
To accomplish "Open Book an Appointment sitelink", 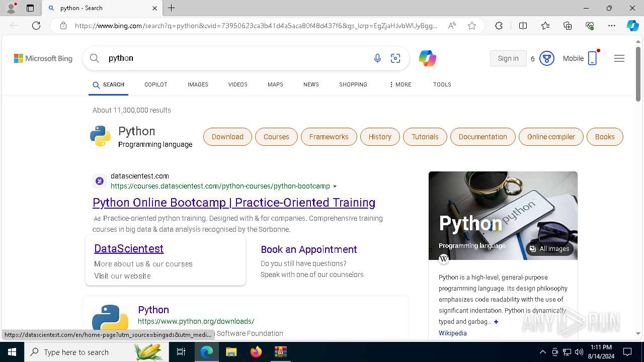I will point(309,249).
